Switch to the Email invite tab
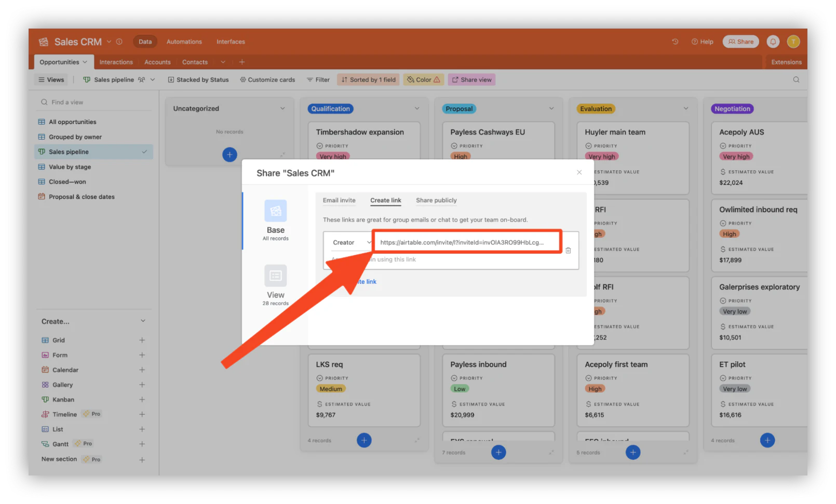Screen dimensions: 836x504 pos(339,200)
